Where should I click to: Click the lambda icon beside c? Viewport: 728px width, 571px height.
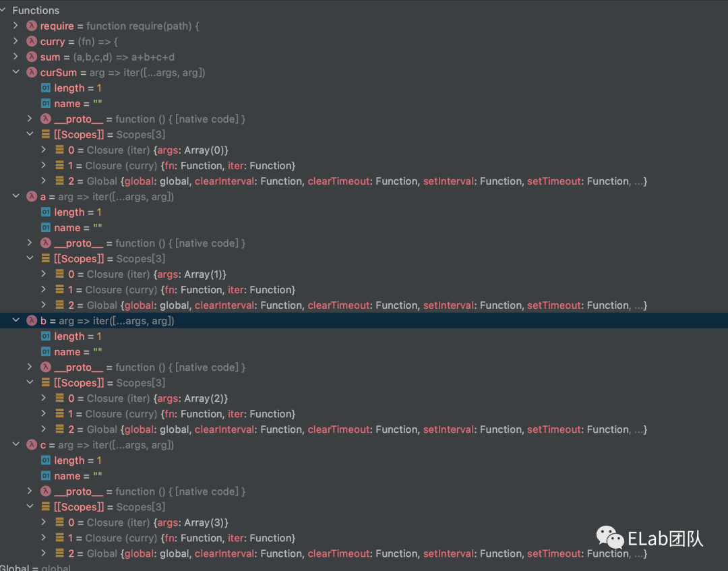pos(32,445)
